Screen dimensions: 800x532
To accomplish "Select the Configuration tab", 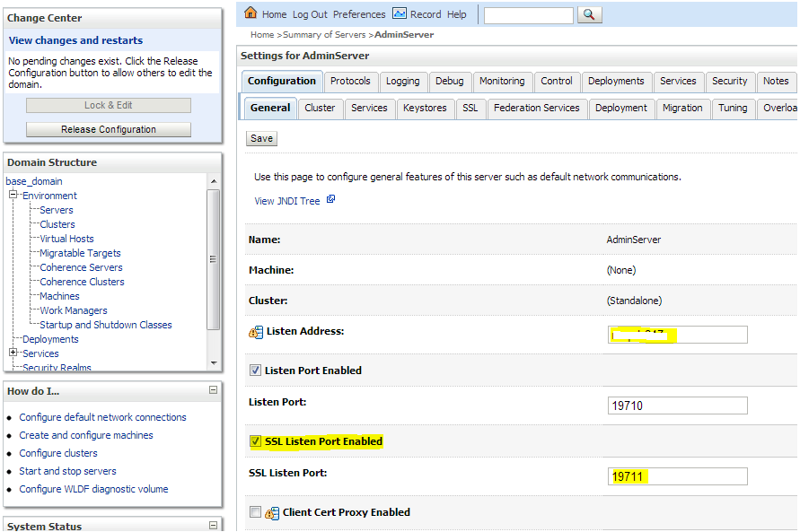I will (282, 81).
